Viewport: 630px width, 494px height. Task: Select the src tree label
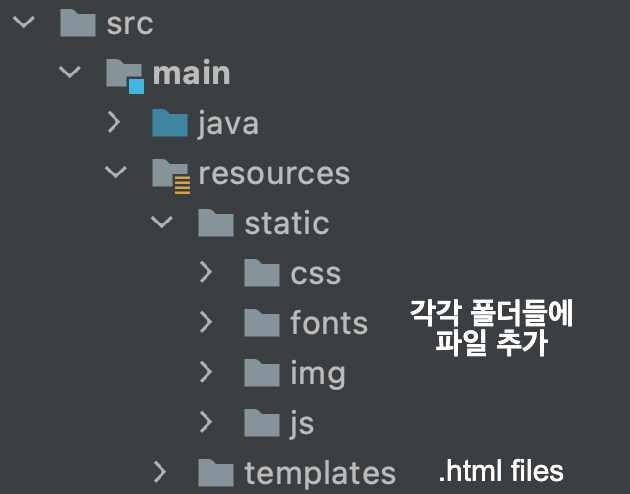130,24
